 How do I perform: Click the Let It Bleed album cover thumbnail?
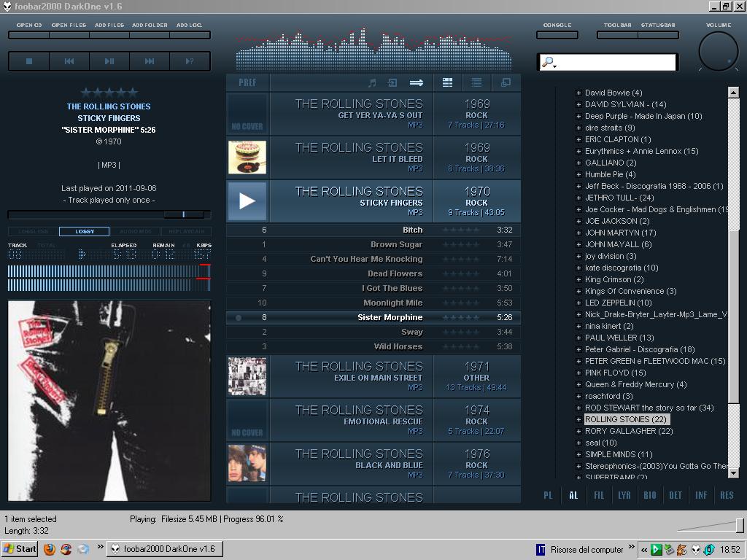tap(247, 157)
